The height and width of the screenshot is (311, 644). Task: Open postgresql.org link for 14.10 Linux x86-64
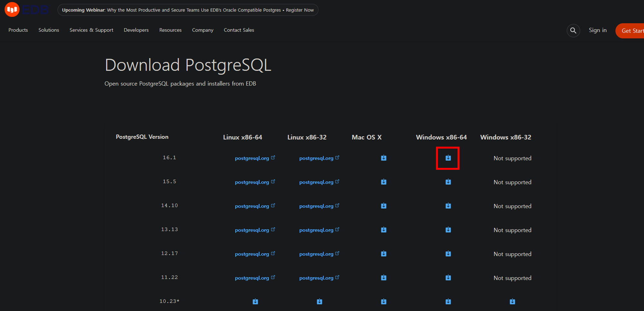255,206
